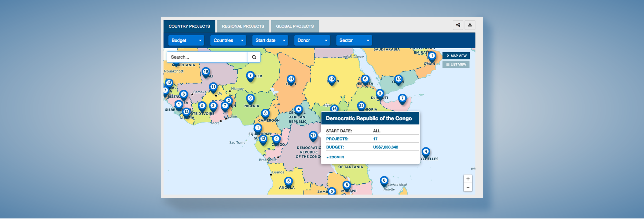Select the Zambia marker showing 5
The width and height of the screenshot is (644, 219).
pos(332,191)
